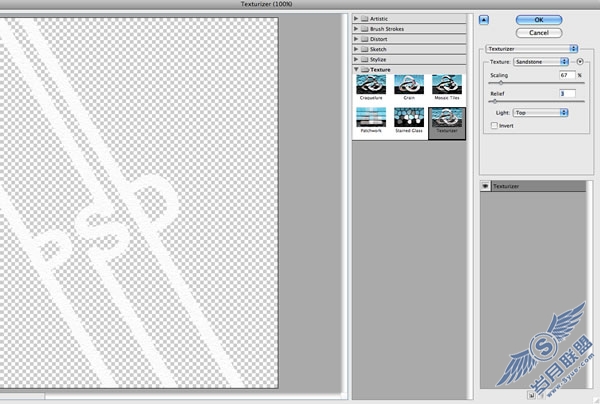Select the Texturizer effect layer row
600x404 pixels.
click(533, 186)
